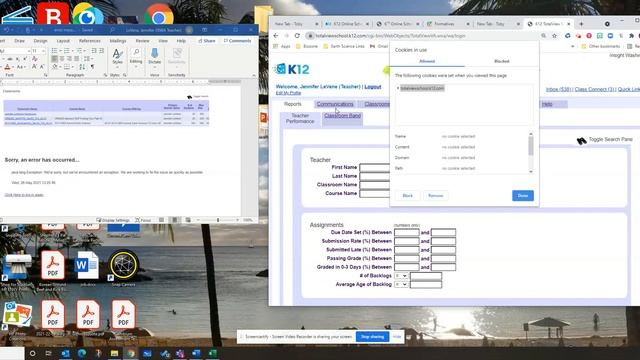Switch to the Allowed cookies tab

coord(427,61)
